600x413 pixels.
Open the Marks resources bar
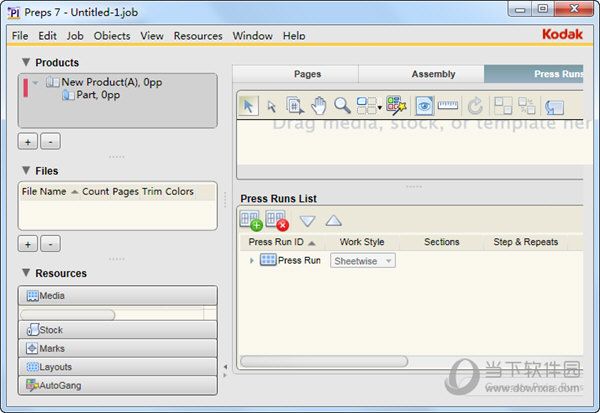(117, 348)
